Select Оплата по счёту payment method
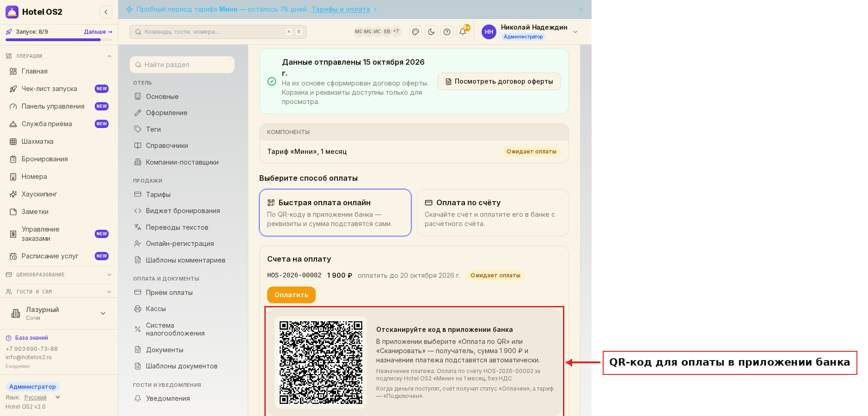The width and height of the screenshot is (868, 416). point(493,213)
